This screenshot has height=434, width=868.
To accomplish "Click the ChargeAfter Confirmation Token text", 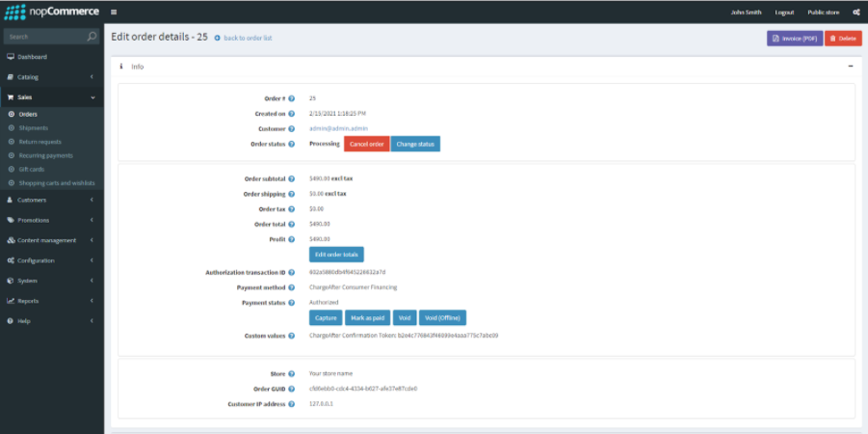I will click(404, 336).
